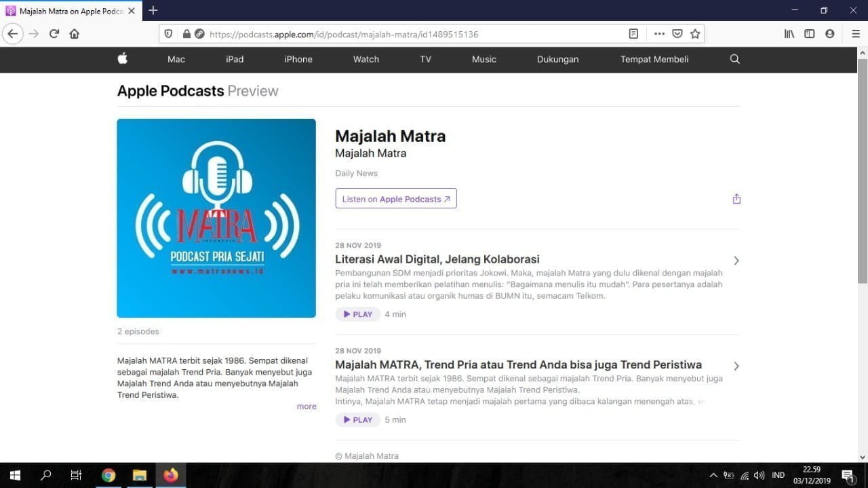This screenshot has width=868, height=488.
Task: Reload the page with the refresh button
Action: point(54,34)
